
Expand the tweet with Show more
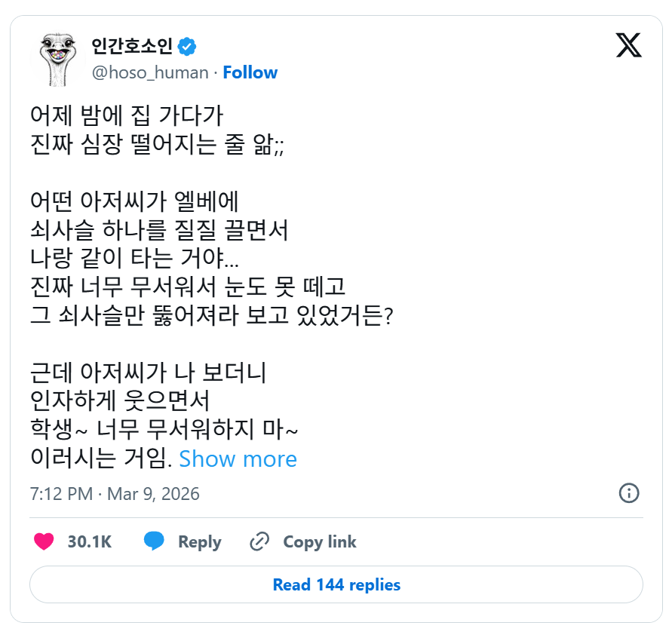pos(238,459)
